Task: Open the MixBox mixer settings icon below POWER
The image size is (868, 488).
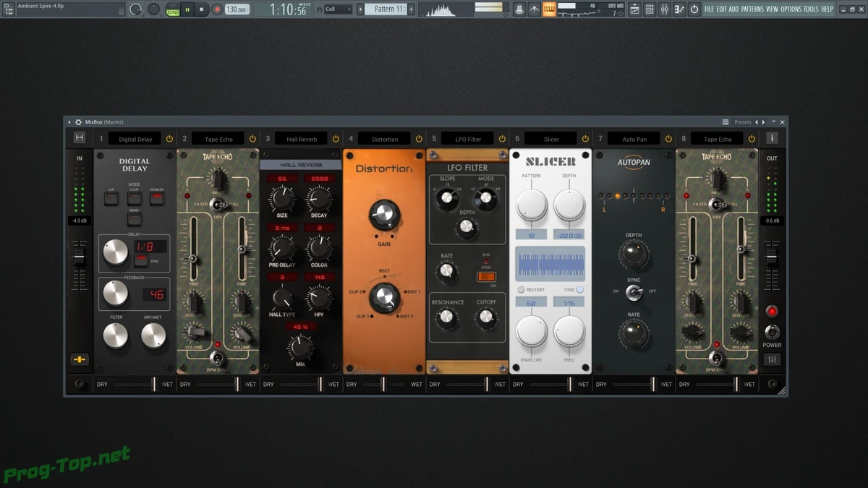Action: (772, 359)
